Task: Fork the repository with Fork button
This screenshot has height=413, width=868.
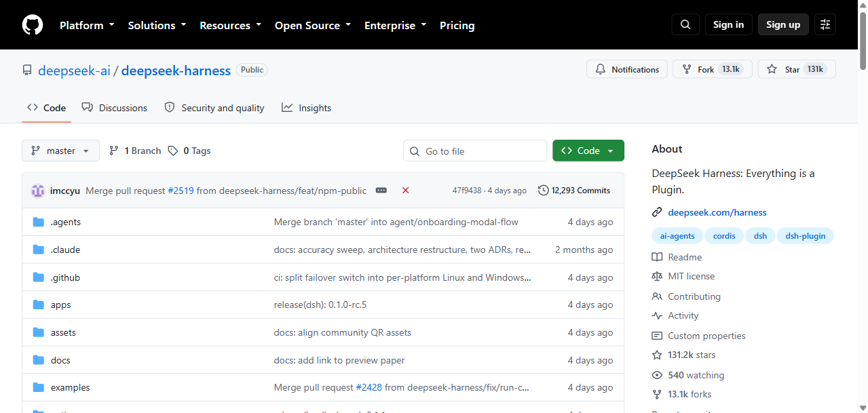Action: point(713,69)
